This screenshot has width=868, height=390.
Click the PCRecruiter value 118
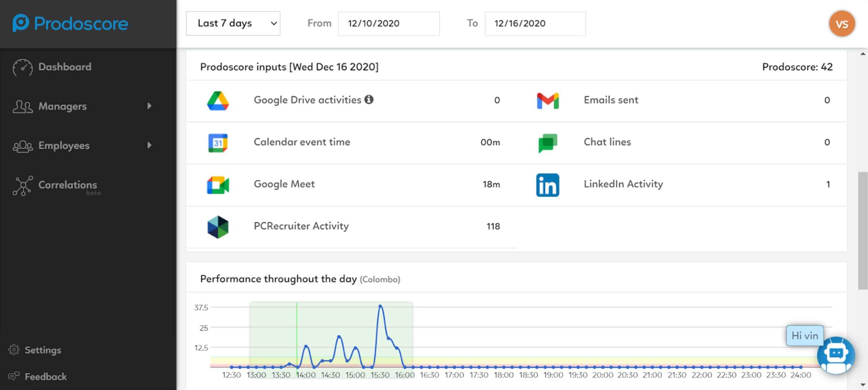click(x=493, y=226)
